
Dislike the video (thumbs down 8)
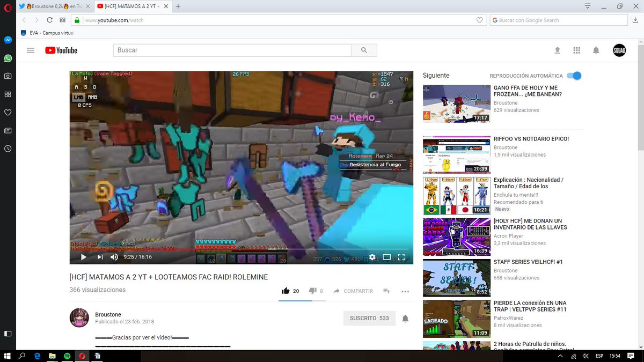316,291
